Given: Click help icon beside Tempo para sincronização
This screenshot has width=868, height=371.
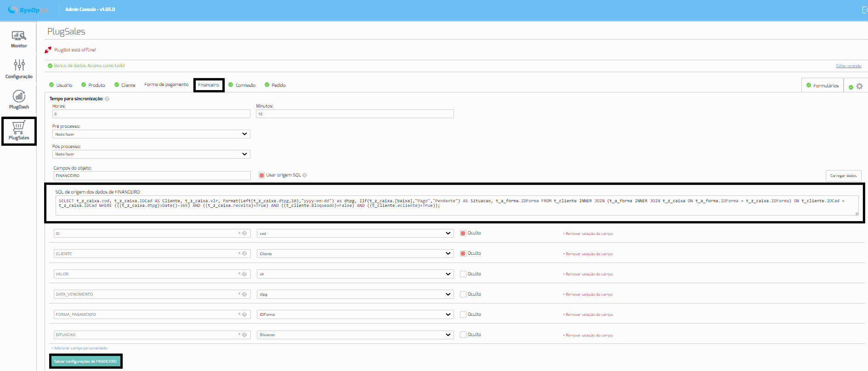Looking at the screenshot, I should pyautogui.click(x=107, y=99).
